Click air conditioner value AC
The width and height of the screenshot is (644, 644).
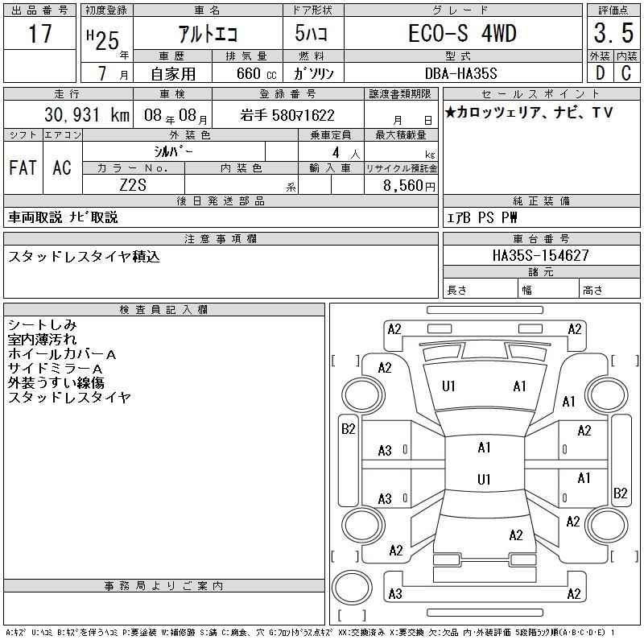click(x=62, y=167)
